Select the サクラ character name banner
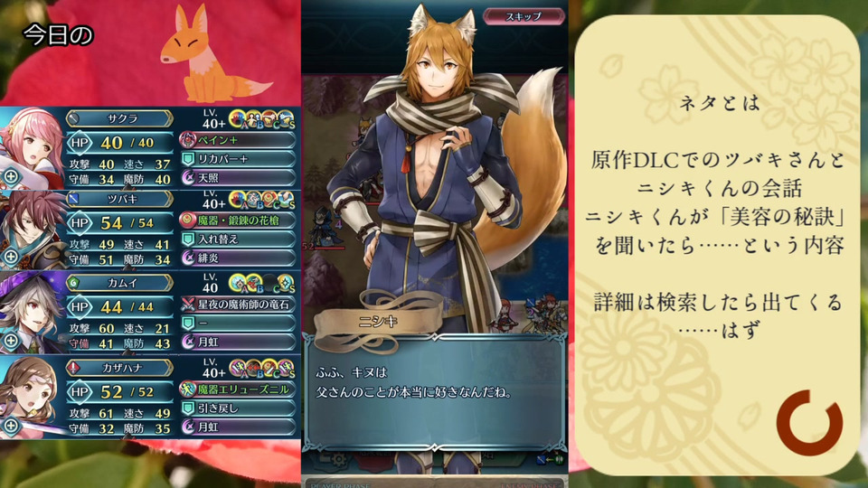 coord(119,118)
